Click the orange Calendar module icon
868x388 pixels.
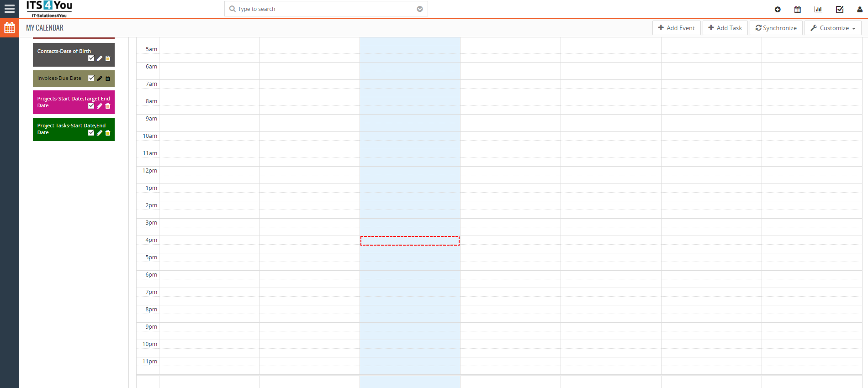10,28
